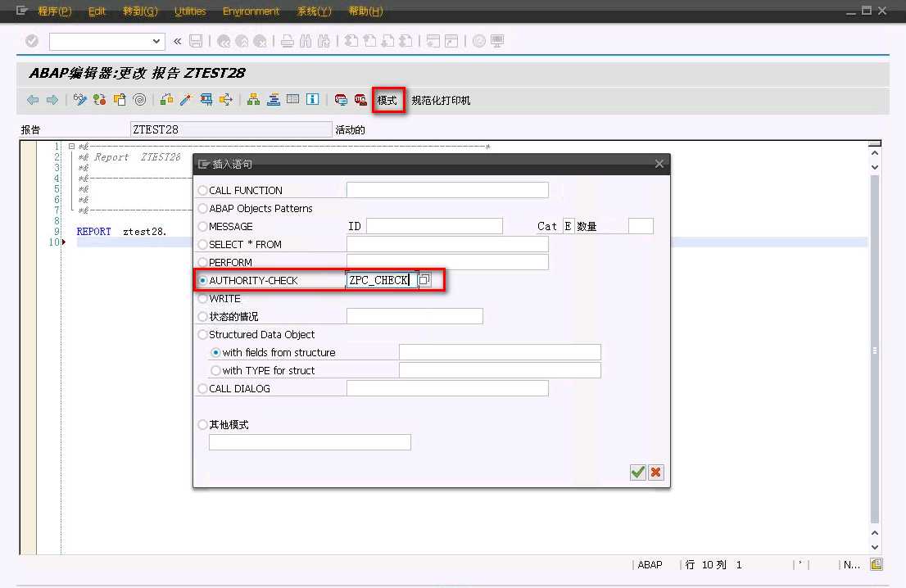Click the Set/Delete External Breakpoint icon

(360, 100)
